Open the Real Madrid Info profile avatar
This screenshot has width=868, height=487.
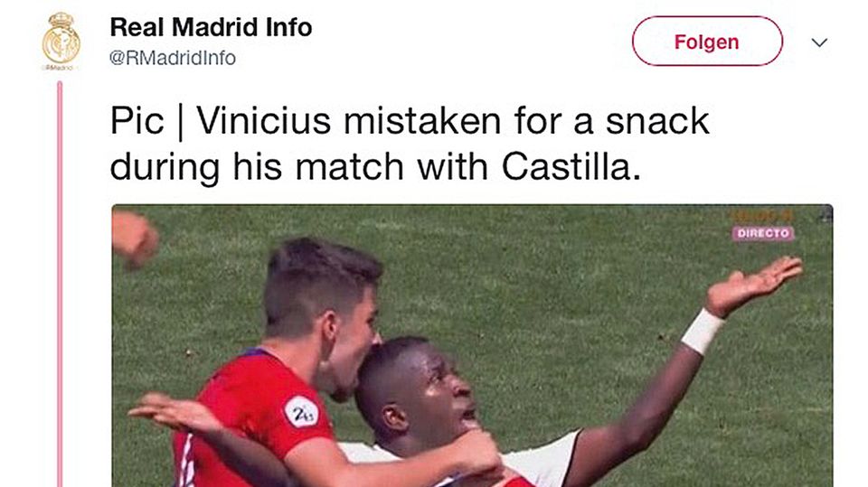[x=61, y=41]
